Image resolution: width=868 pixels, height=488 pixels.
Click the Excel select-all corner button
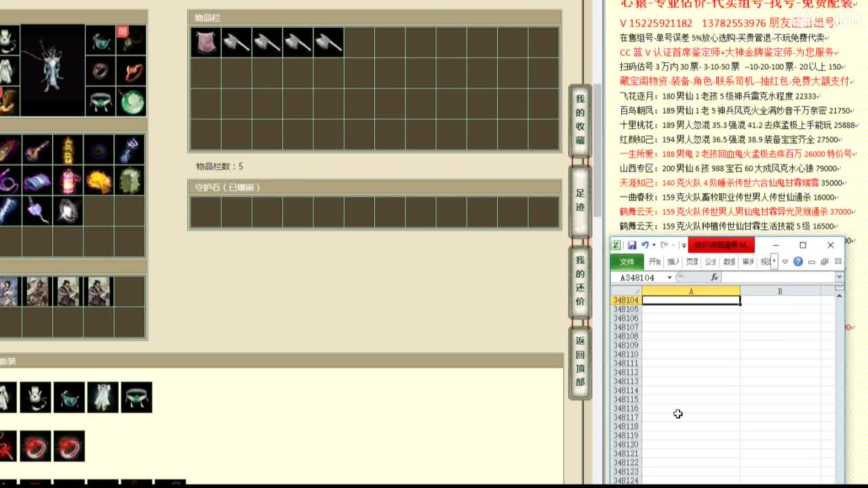626,291
